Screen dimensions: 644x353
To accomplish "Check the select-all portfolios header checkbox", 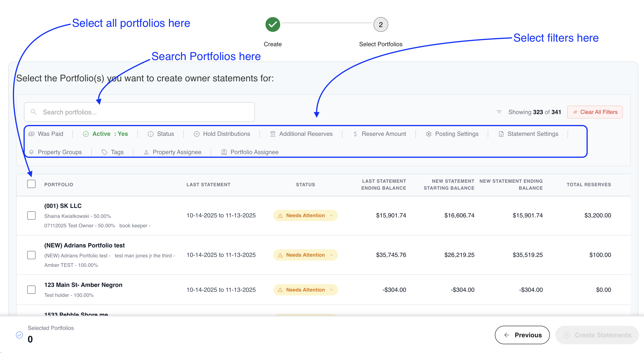I will coord(31,184).
